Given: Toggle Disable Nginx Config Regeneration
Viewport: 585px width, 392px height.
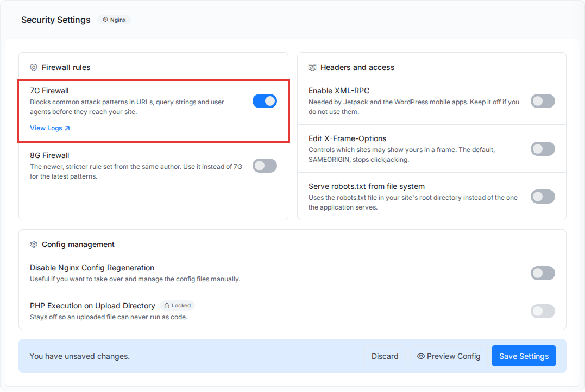Looking at the screenshot, I should [543, 274].
